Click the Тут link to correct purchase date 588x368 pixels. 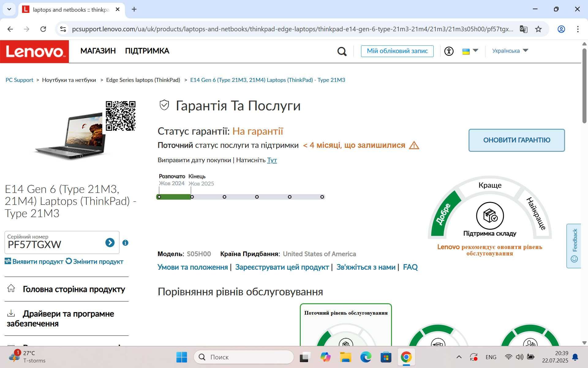(x=272, y=160)
